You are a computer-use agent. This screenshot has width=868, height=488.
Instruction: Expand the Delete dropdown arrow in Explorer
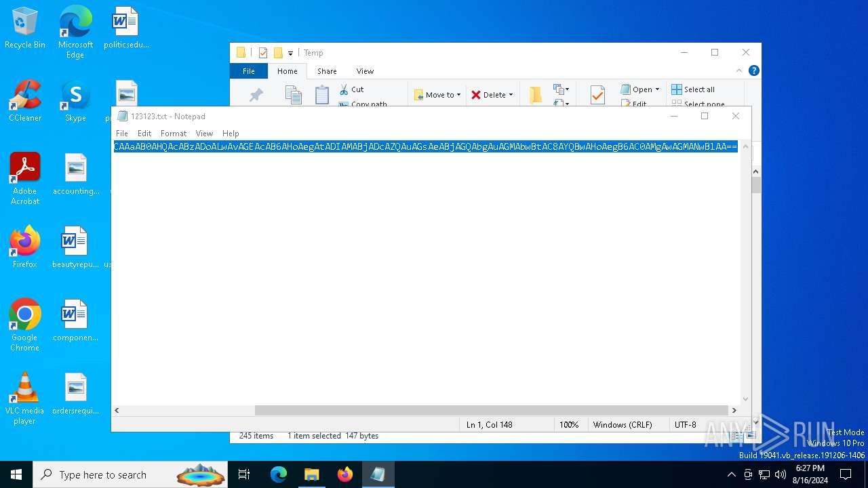(x=511, y=95)
